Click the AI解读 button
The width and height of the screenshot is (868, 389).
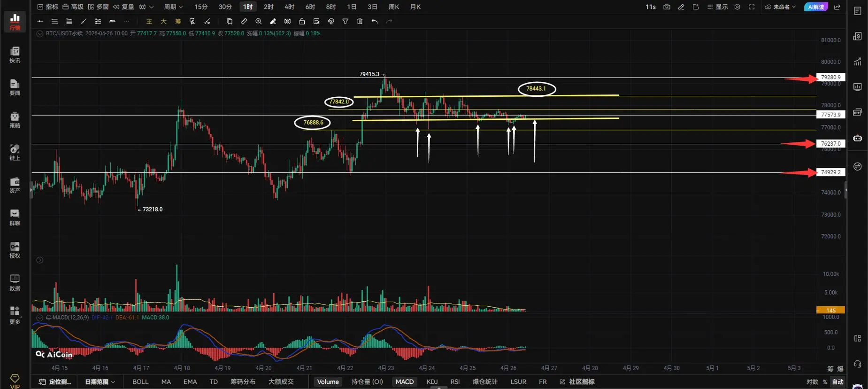816,7
